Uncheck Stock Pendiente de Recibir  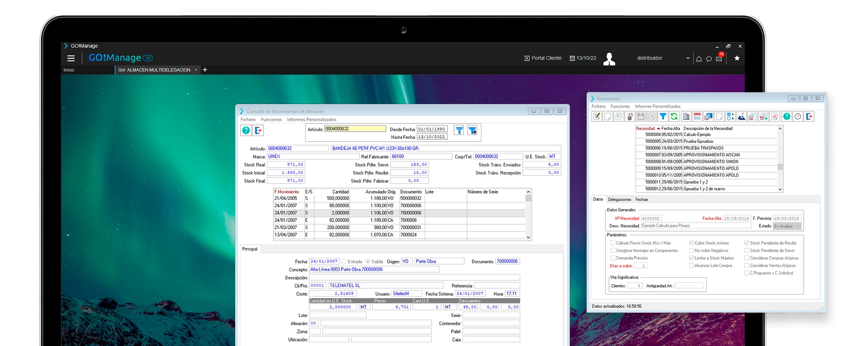[x=747, y=243]
